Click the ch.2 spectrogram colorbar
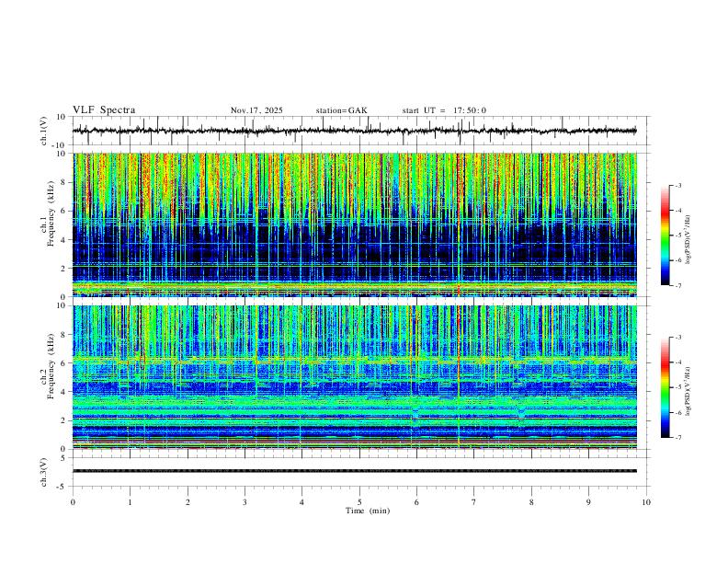The image size is (728, 563). coord(665,387)
